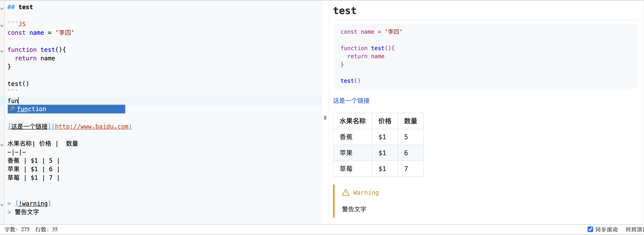Click the 'test()' line in editor
The height and width of the screenshot is (235, 644).
pos(18,84)
